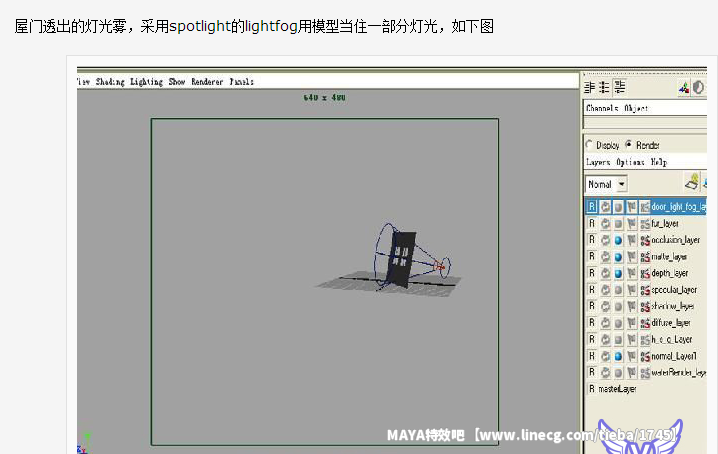Open the Show menu

(x=177, y=82)
